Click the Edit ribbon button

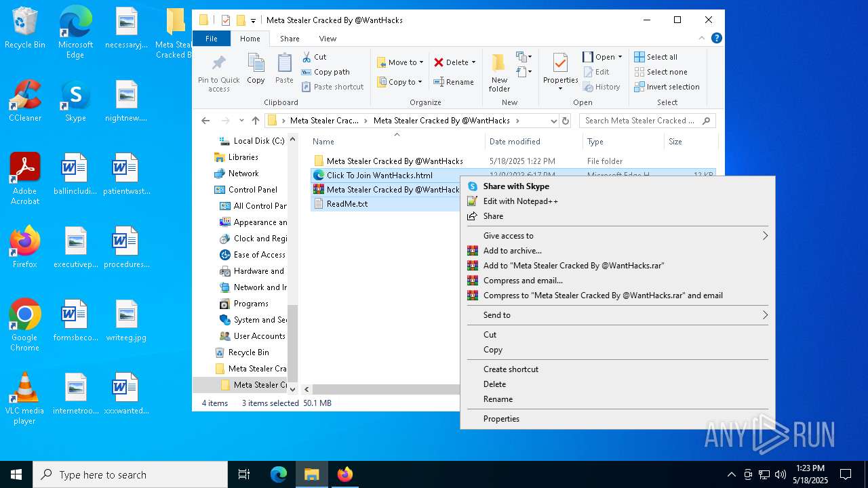click(x=596, y=72)
